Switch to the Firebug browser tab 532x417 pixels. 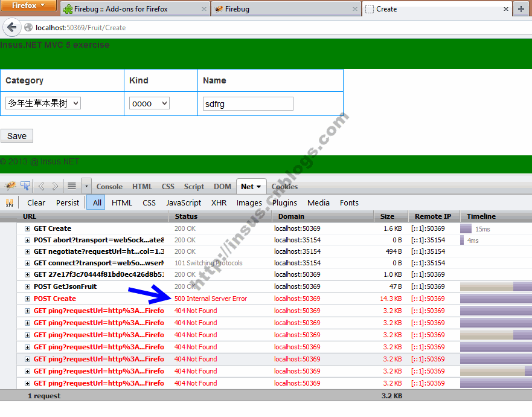tap(286, 9)
